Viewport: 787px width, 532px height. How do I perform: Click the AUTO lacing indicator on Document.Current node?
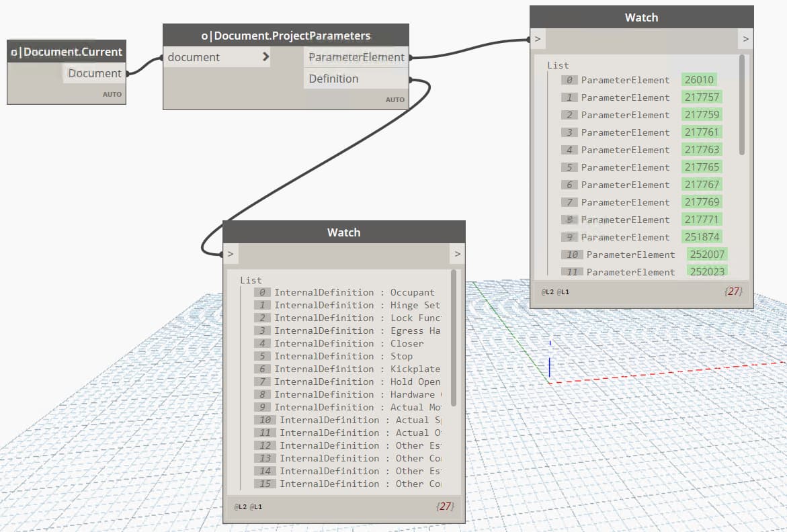click(x=112, y=94)
